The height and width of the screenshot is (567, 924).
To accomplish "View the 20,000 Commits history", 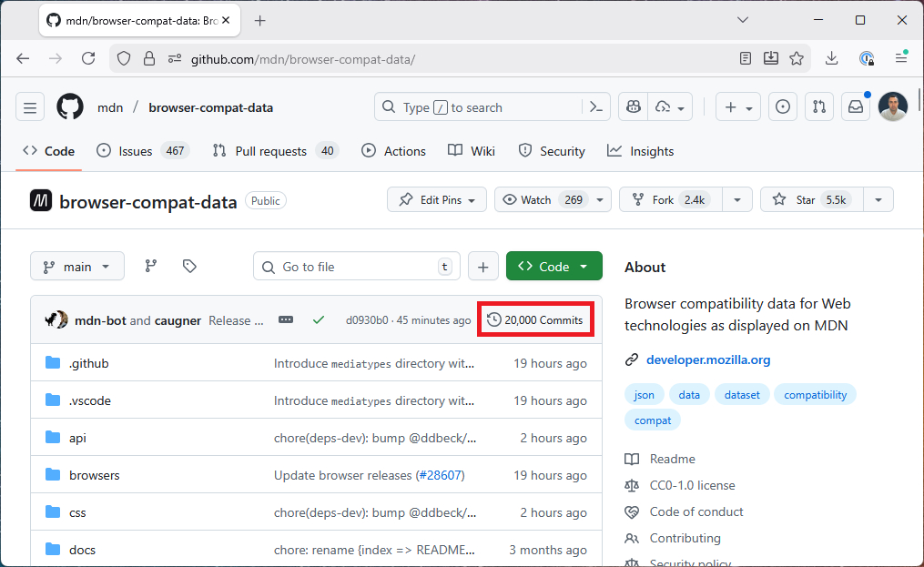I will [x=535, y=320].
